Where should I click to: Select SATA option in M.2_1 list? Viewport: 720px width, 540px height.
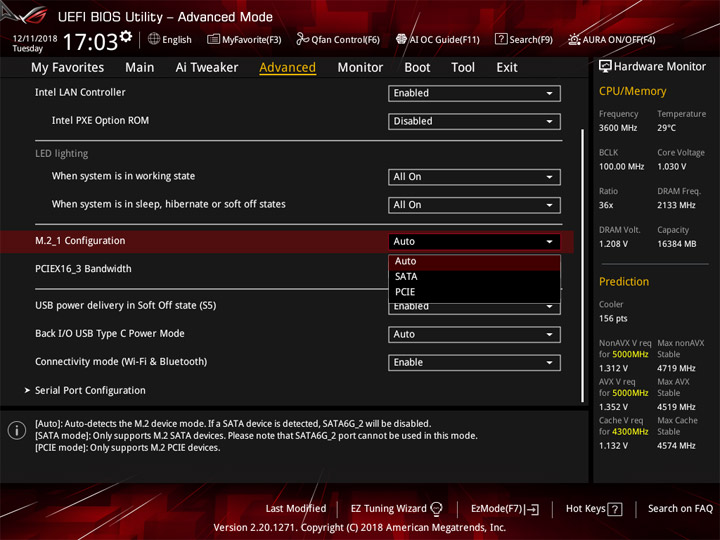pos(474,276)
